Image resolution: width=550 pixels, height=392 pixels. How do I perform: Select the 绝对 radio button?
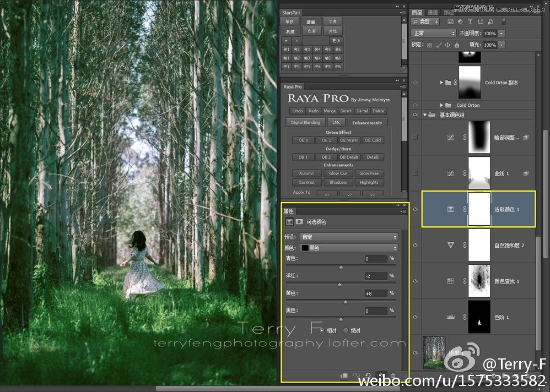346,330
